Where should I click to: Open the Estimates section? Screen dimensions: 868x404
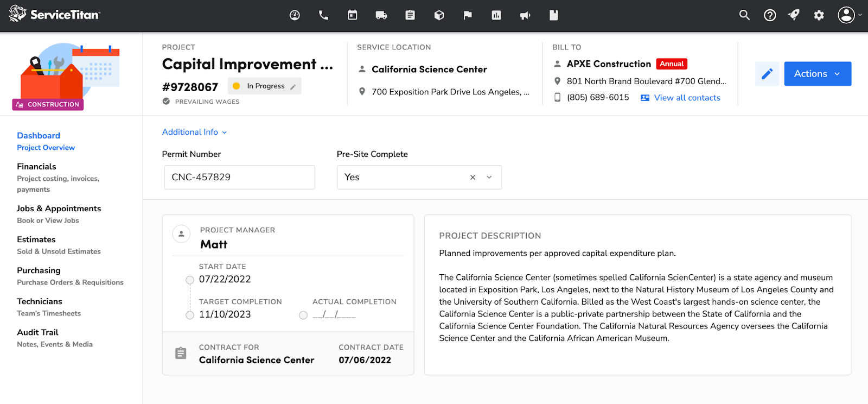(x=59, y=245)
